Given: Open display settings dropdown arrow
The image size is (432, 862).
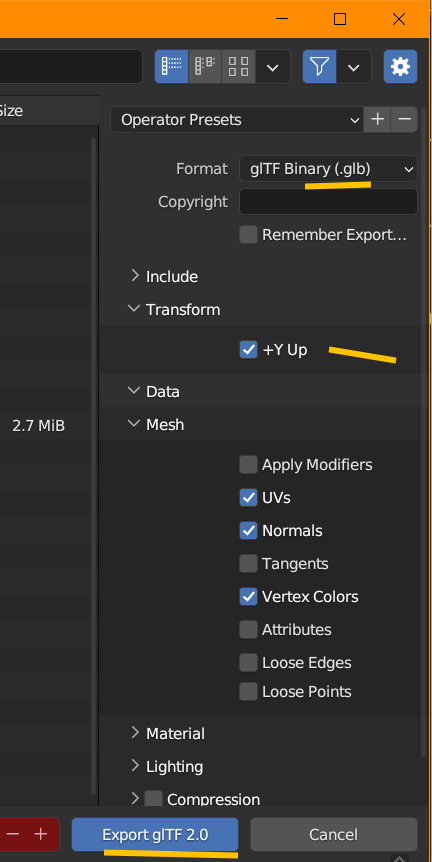Looking at the screenshot, I should tap(273, 67).
